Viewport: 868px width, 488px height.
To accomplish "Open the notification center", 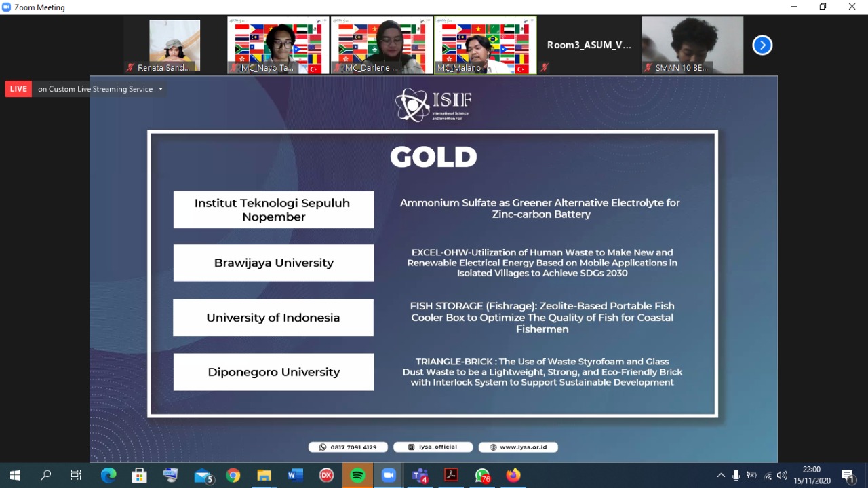I will [x=848, y=475].
